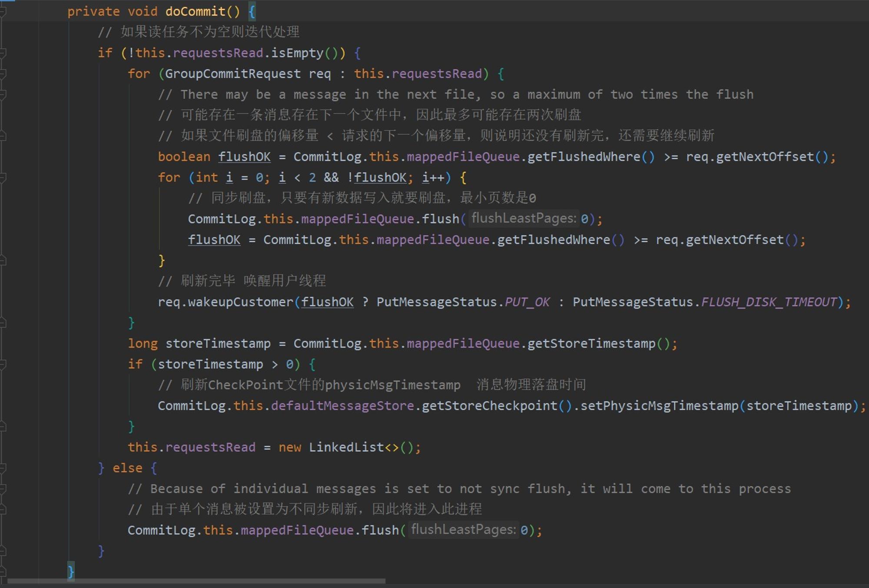
Task: Click getFlushedWhere() inside the inner for loop
Action: click(x=561, y=240)
